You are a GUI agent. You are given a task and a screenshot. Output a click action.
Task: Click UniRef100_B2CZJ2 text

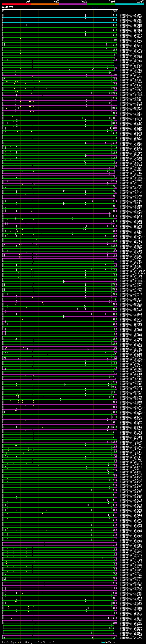(131, 55)
